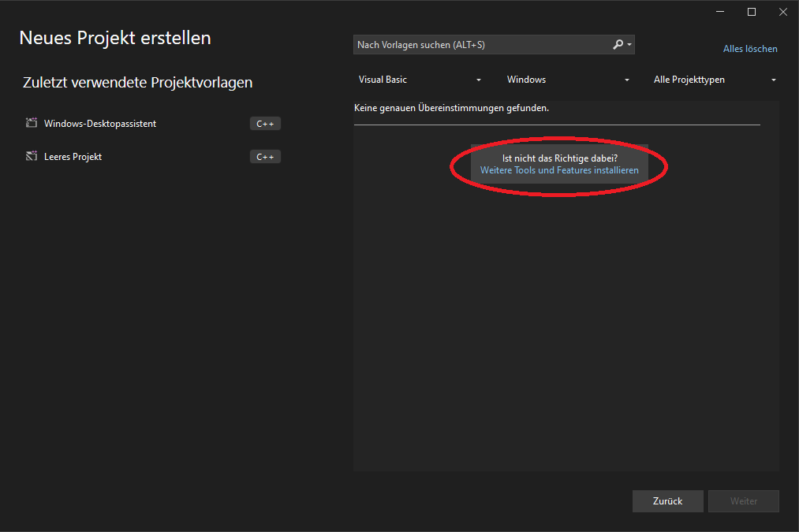
Task: Open the Windows platform dropdown
Action: 568,80
